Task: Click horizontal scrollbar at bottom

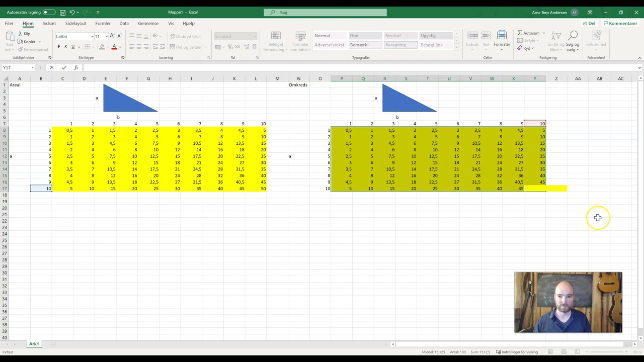Action: pyautogui.click(x=511, y=344)
